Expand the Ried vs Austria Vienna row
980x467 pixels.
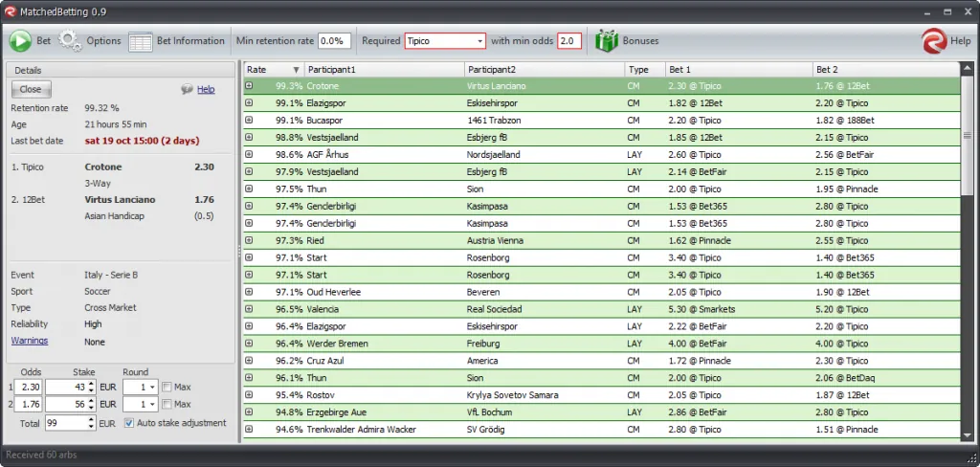(249, 241)
